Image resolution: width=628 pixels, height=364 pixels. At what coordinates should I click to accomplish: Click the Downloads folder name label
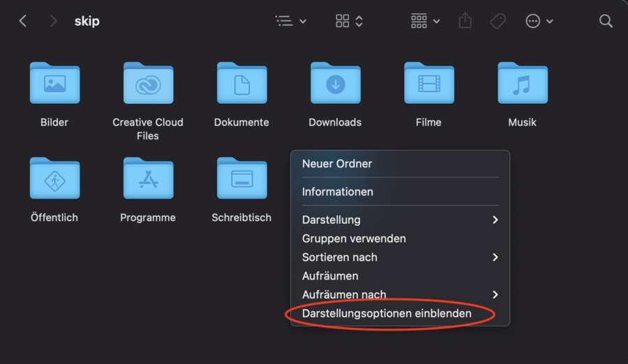point(335,122)
